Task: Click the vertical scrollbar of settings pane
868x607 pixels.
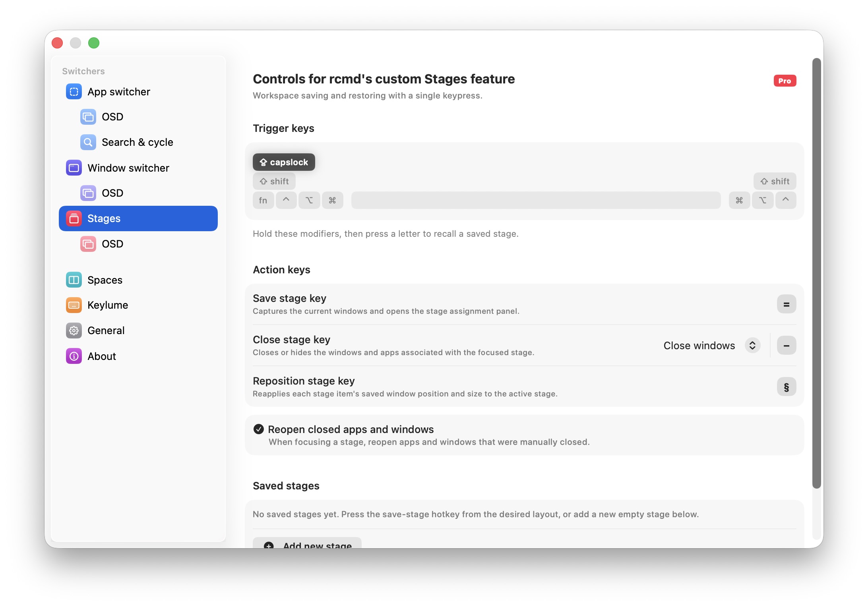Action: click(816, 273)
